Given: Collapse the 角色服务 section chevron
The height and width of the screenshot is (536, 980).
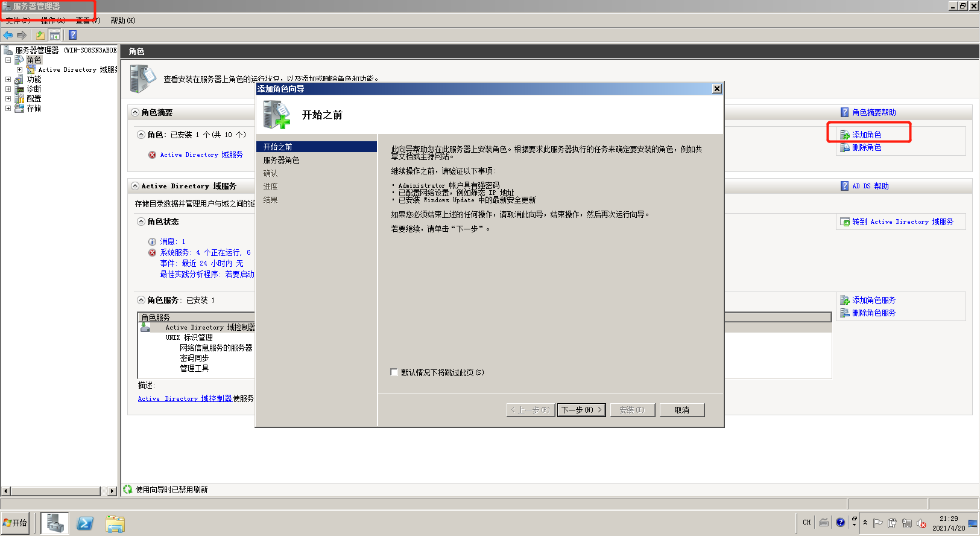Looking at the screenshot, I should (x=141, y=300).
